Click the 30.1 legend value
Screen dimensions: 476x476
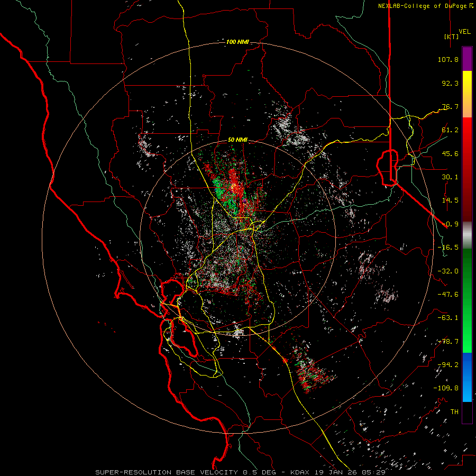coord(450,177)
